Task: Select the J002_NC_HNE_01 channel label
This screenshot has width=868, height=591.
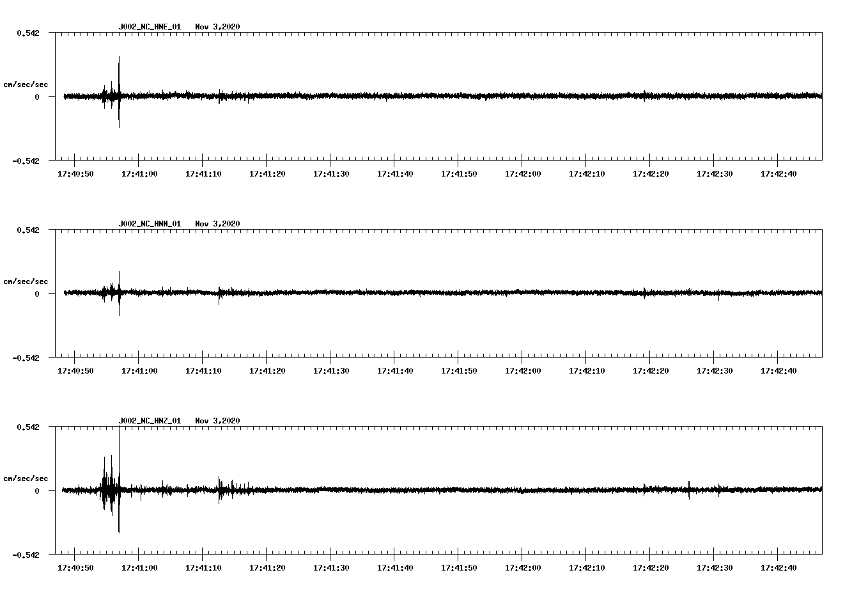Action: coord(150,27)
